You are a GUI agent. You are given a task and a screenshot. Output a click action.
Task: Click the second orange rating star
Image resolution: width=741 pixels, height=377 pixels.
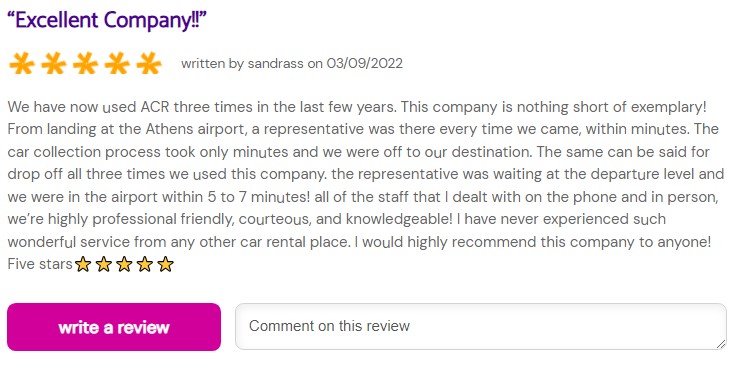click(x=53, y=63)
